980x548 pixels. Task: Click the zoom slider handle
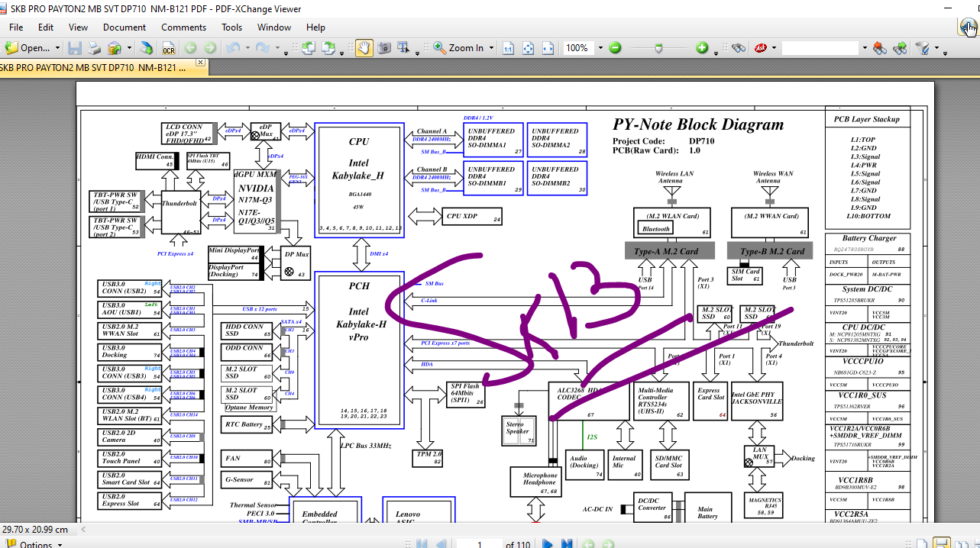pos(660,48)
